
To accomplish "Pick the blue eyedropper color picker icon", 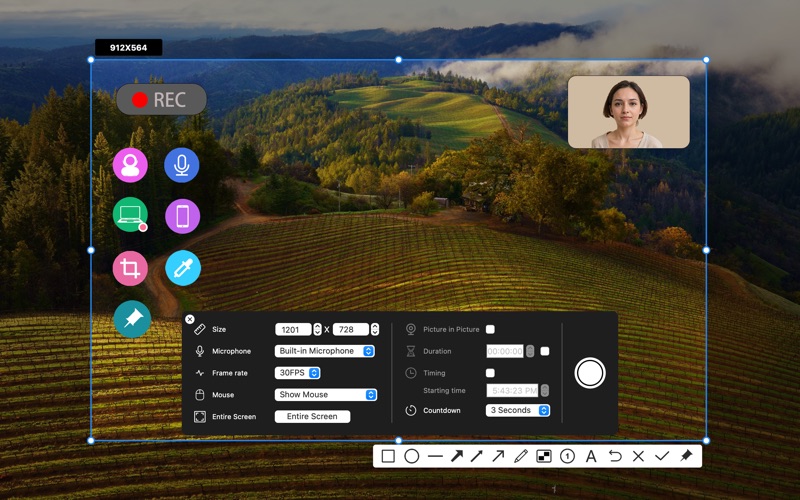I will click(x=183, y=268).
